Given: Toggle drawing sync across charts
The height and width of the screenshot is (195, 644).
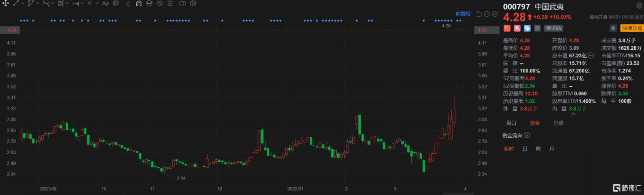Looking at the screenshot, I should tap(149, 3).
